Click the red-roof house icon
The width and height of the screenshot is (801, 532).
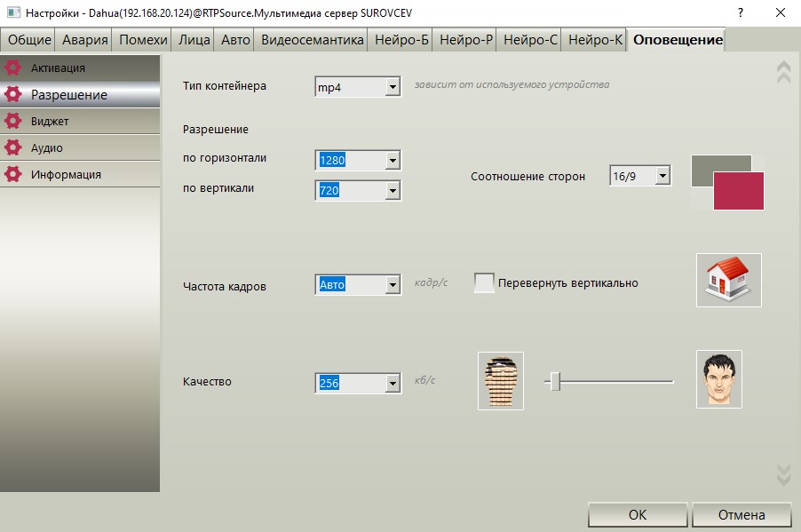coord(728,280)
